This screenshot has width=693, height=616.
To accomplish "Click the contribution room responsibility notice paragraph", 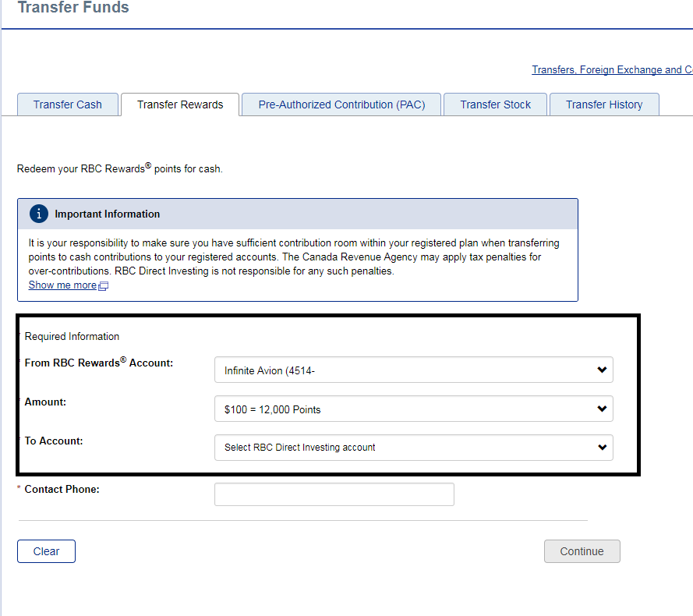I will click(x=293, y=257).
